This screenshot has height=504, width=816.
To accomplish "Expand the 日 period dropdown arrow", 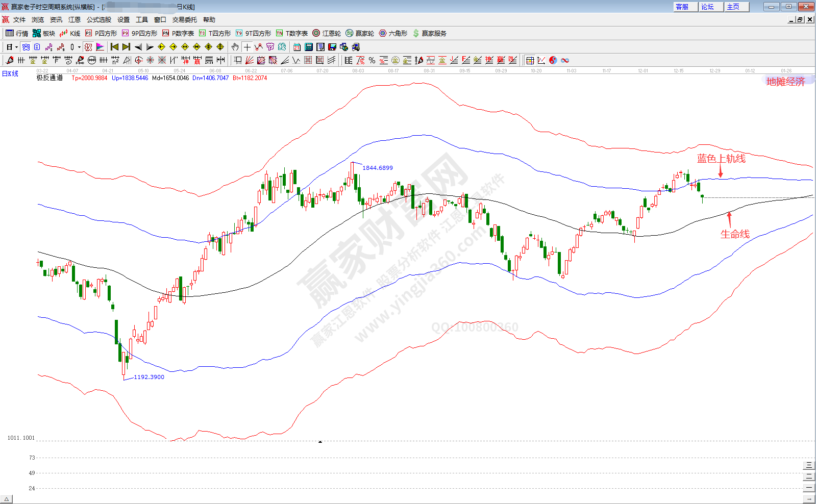I will coord(16,47).
